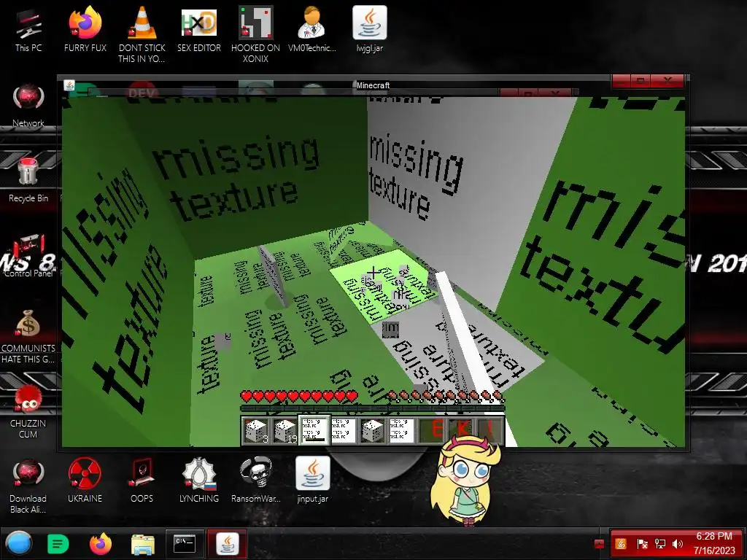747x560 pixels.
Task: Minimize the Minecraft window
Action: pos(622,82)
